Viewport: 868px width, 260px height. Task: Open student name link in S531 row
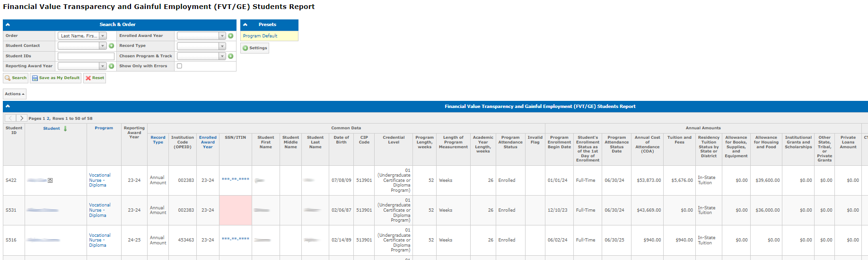tap(43, 210)
